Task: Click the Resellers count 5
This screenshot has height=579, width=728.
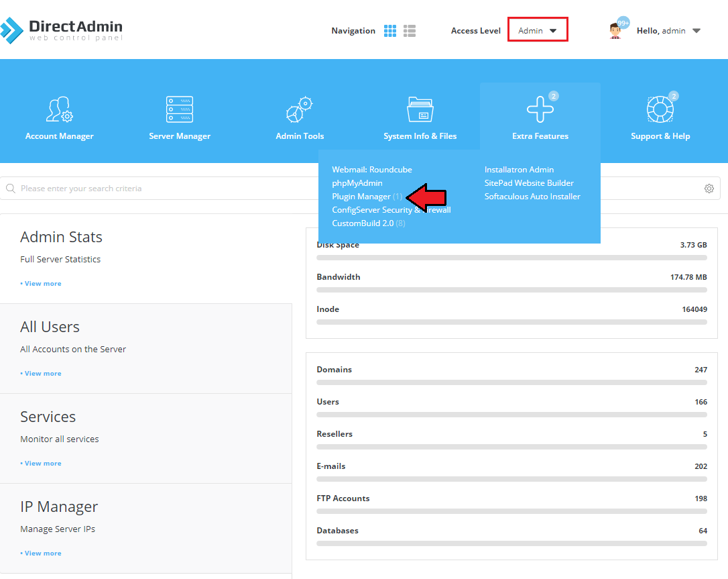Action: (705, 434)
